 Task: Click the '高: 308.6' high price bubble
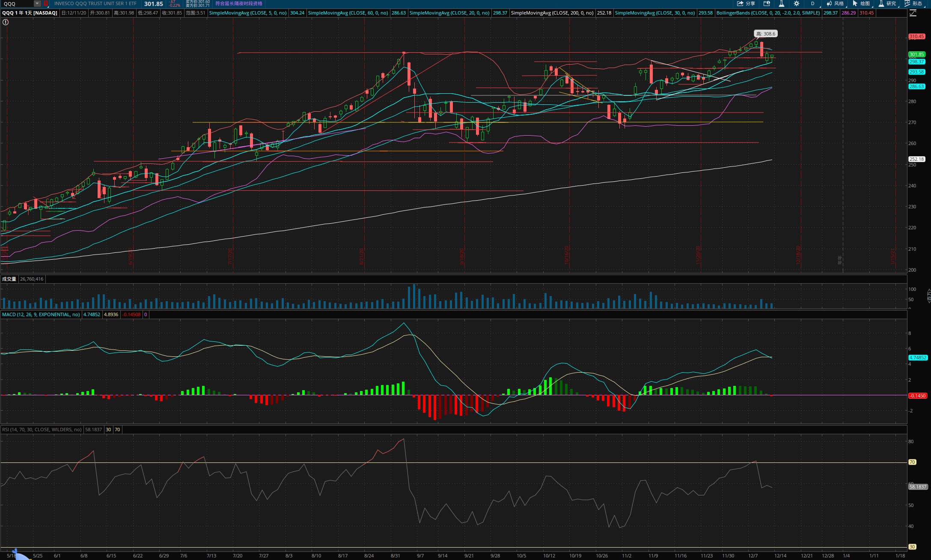[x=766, y=34]
